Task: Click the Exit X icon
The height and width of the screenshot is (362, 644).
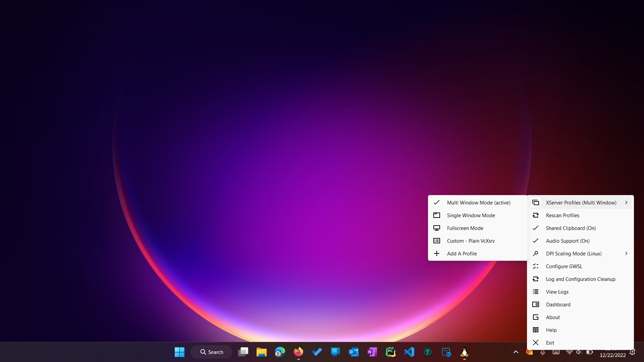Action: coord(536,343)
